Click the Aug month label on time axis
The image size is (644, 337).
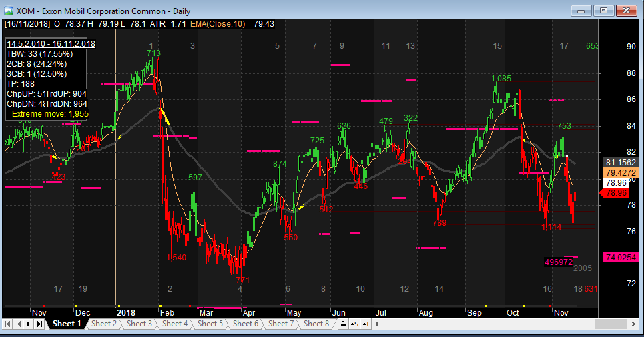pyautogui.click(x=426, y=313)
